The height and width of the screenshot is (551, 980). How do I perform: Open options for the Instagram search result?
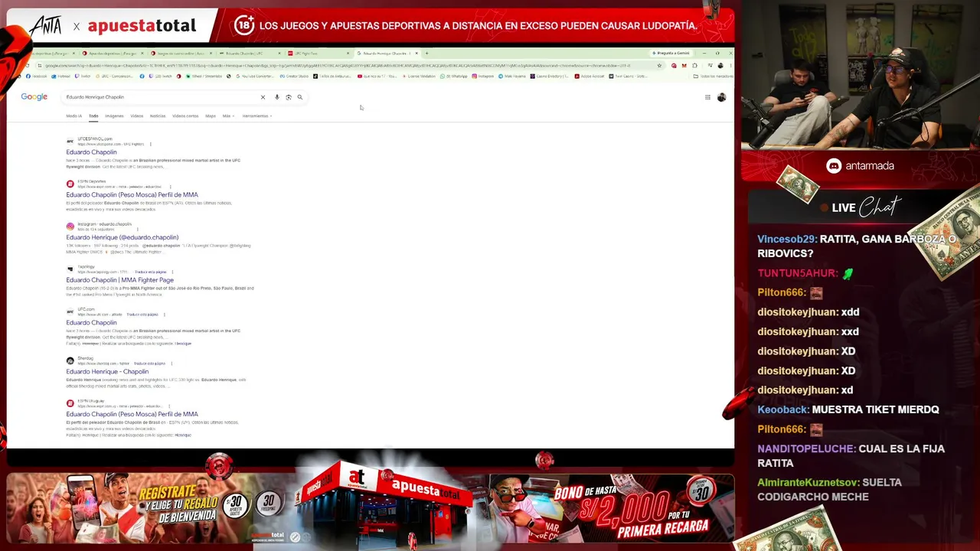pos(137,230)
